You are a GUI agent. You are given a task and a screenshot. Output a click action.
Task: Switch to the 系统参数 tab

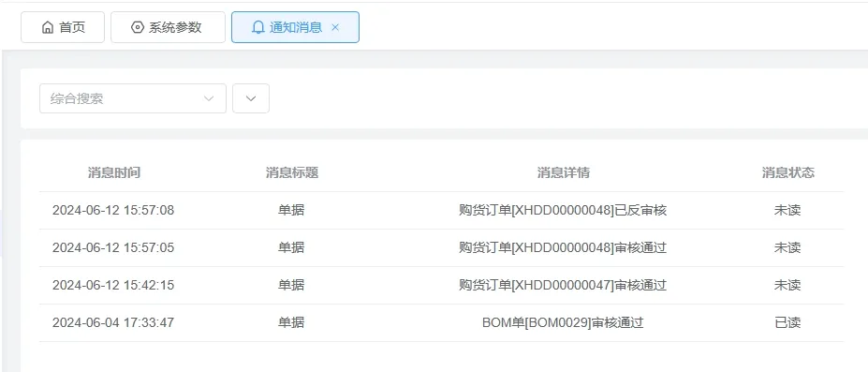point(168,27)
